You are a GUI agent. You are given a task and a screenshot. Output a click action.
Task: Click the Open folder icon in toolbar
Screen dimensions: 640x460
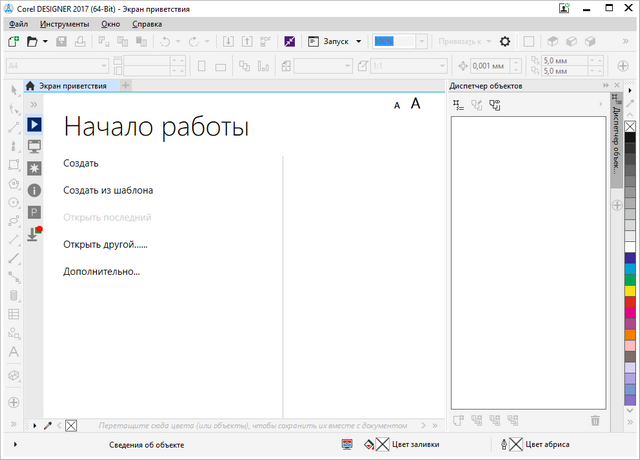(x=32, y=42)
